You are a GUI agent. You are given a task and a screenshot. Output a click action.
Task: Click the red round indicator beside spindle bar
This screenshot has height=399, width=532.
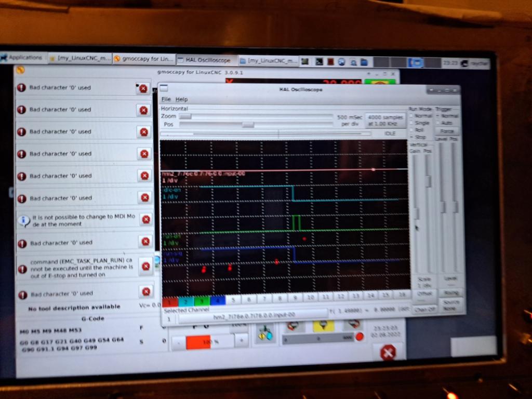click(x=360, y=336)
